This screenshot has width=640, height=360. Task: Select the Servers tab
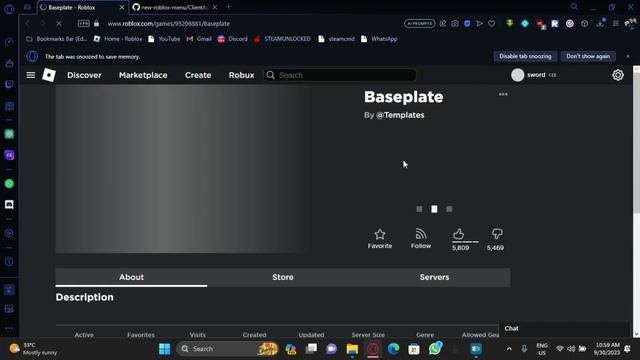[434, 277]
